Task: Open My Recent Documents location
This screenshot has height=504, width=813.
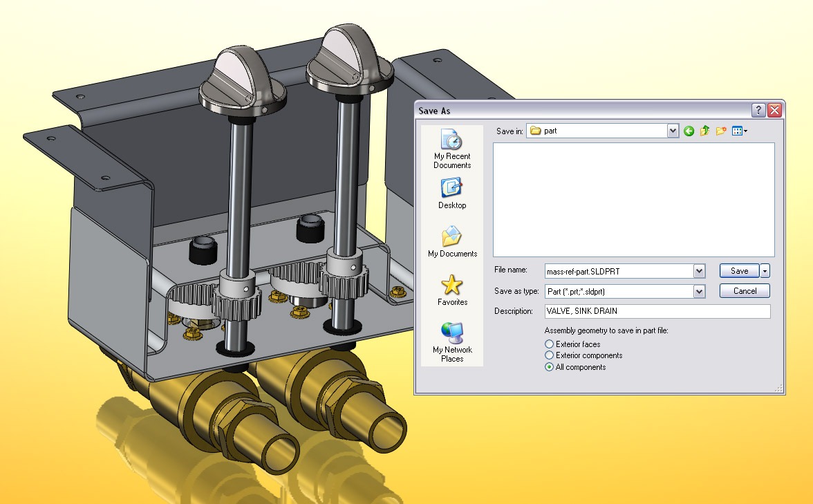Action: click(452, 149)
